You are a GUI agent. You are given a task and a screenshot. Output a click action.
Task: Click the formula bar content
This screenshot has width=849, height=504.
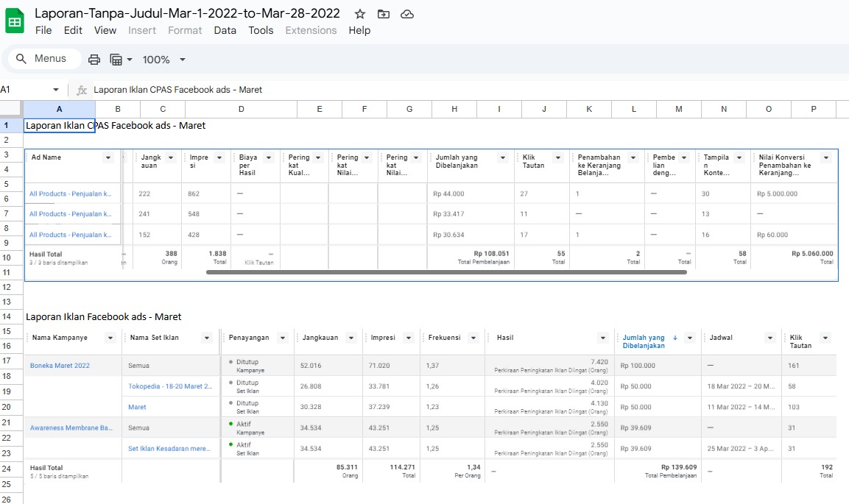(177, 90)
